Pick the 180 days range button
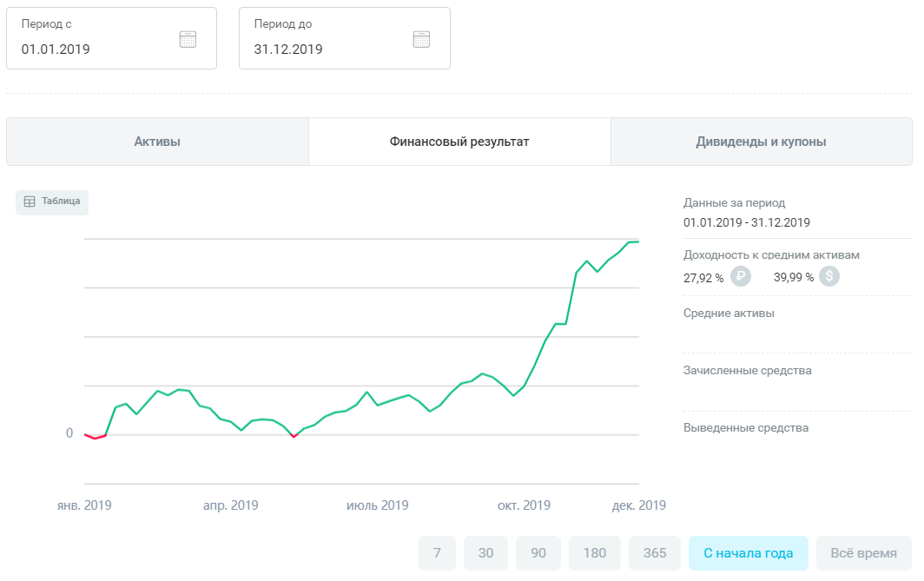This screenshot has height=581, width=924. click(x=595, y=553)
